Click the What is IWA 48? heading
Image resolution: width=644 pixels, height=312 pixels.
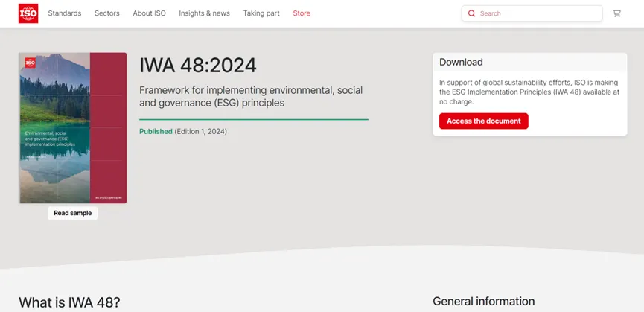coord(69,302)
